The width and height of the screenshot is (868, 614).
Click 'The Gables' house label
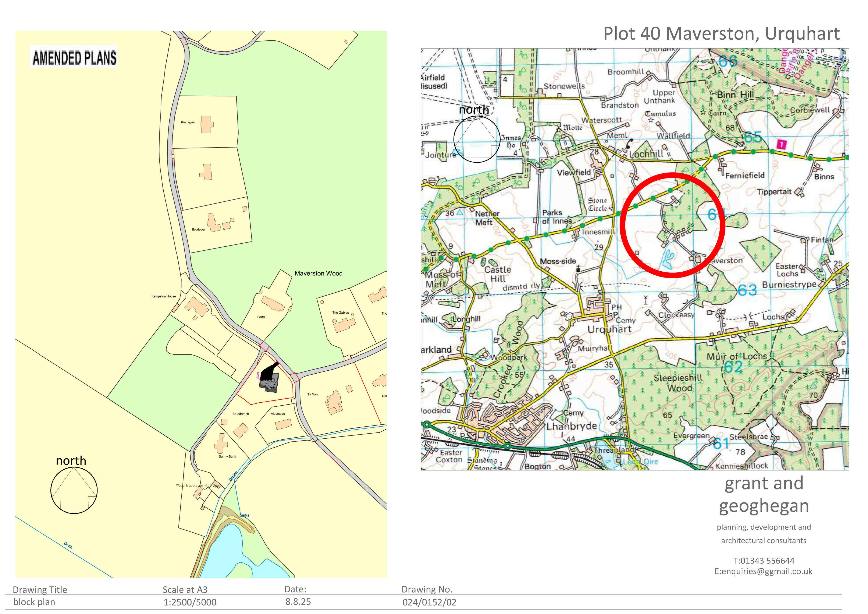341,313
